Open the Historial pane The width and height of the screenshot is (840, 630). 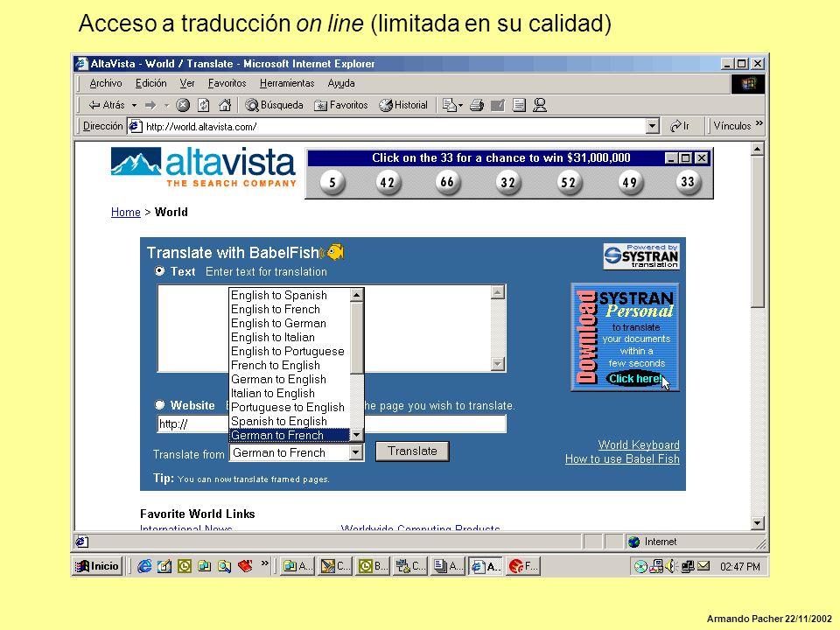click(404, 105)
